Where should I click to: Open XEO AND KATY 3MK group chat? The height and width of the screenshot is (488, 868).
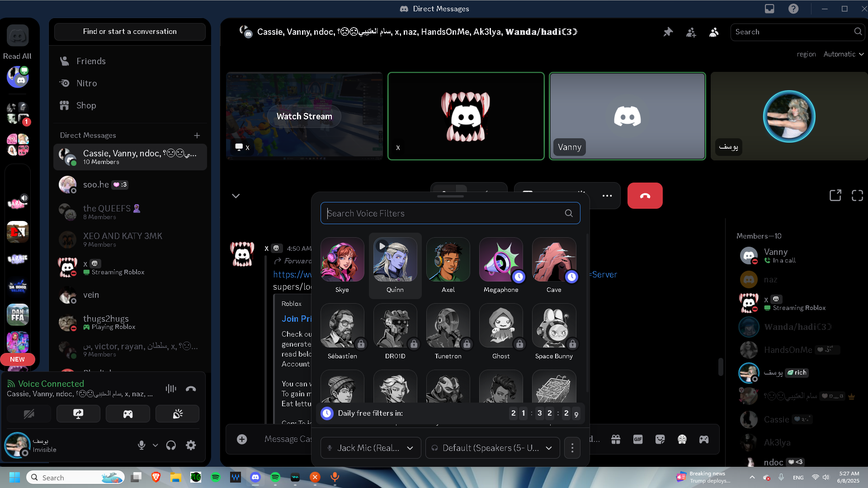[130, 239]
